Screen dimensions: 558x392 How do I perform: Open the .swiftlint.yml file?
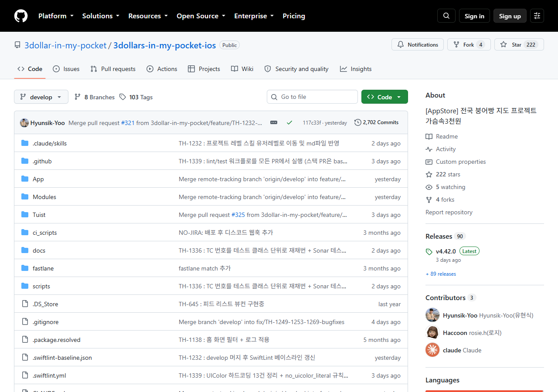pyautogui.click(x=49, y=375)
